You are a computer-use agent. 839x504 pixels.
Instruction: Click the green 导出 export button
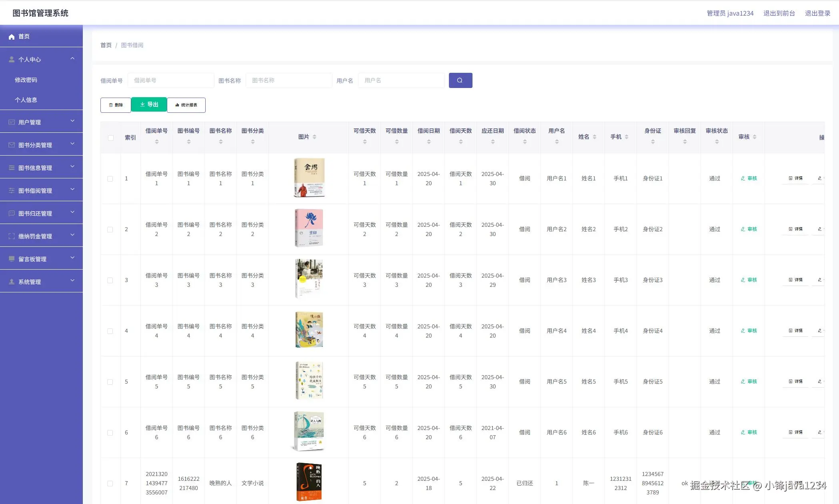pos(149,104)
